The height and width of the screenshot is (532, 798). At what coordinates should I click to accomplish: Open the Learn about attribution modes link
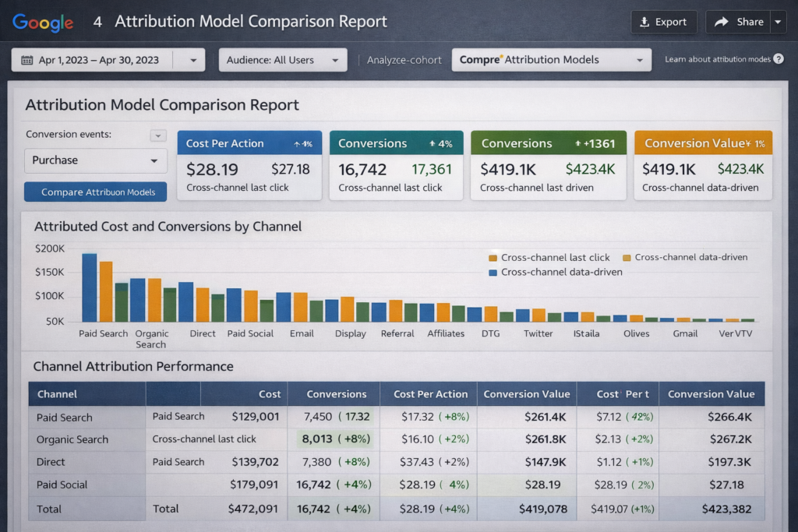[720, 58]
